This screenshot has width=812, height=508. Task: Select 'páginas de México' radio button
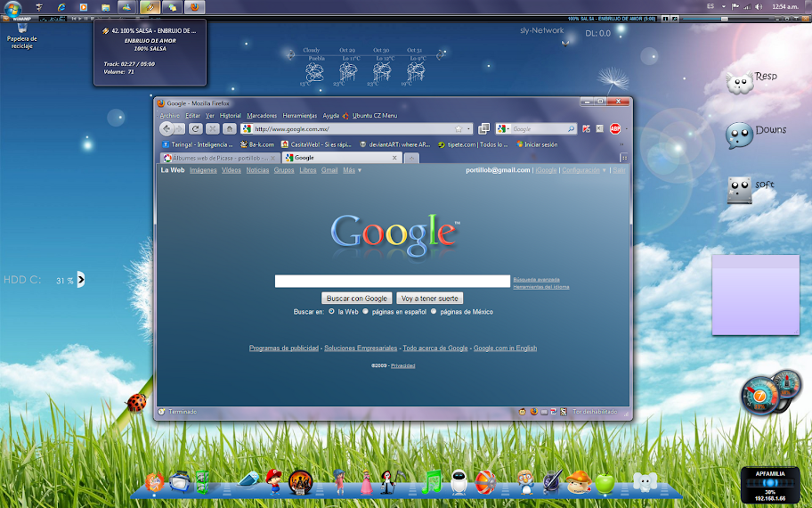point(434,312)
